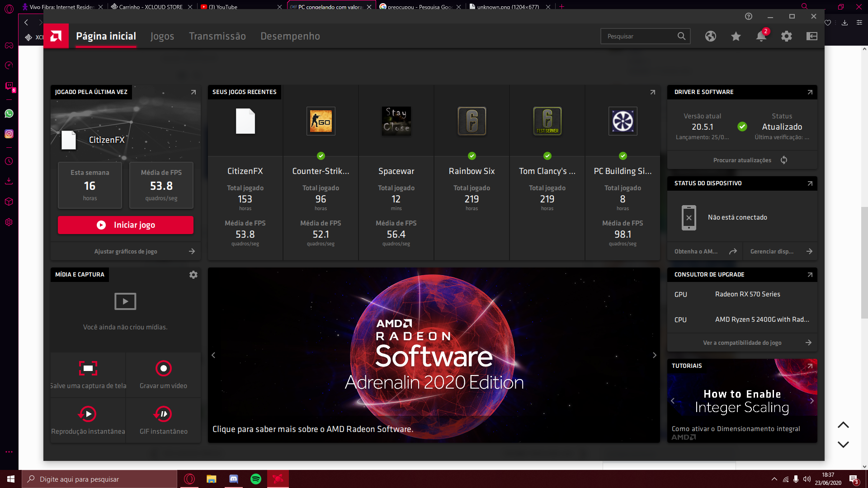
Task: Open Windows Start menu
Action: click(x=11, y=479)
